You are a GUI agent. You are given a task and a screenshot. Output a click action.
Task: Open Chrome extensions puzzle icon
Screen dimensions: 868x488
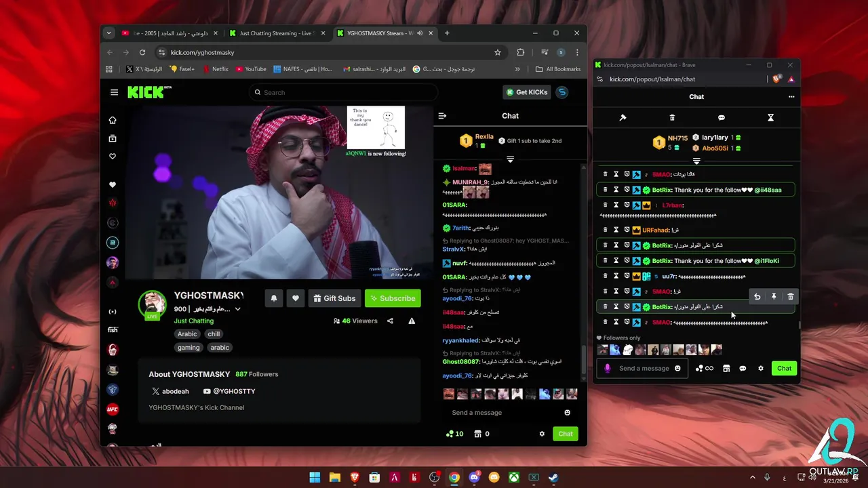click(x=520, y=52)
